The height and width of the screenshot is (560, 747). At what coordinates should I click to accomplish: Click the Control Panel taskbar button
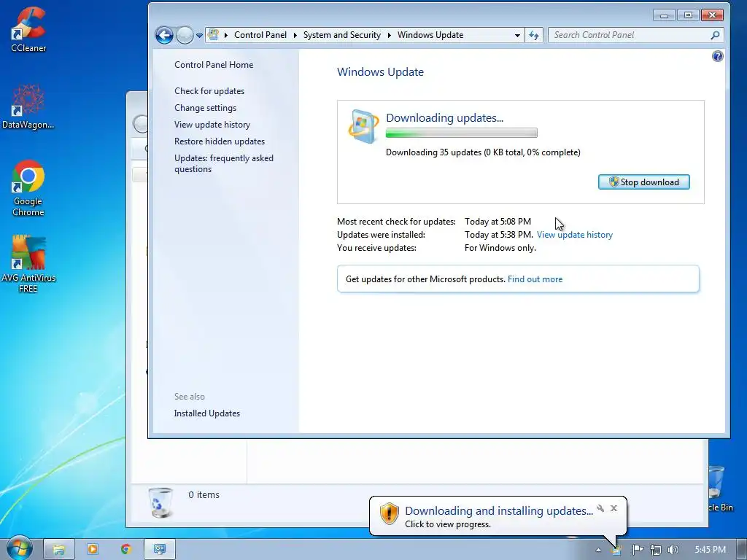pos(160,550)
